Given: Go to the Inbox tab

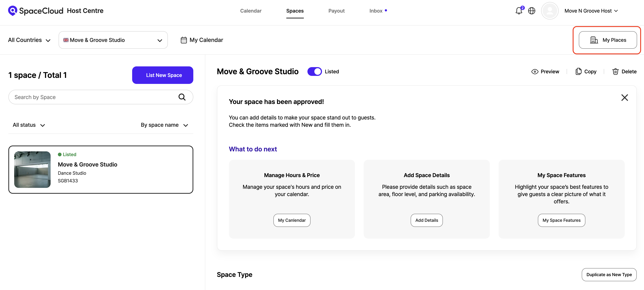Looking at the screenshot, I should tap(376, 11).
